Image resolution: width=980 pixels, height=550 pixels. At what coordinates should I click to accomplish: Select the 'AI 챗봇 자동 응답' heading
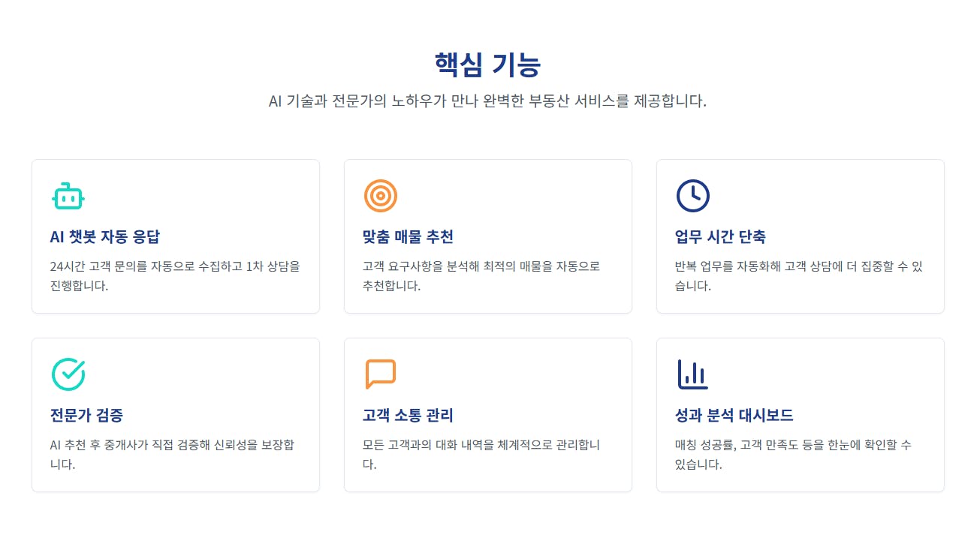(x=105, y=237)
